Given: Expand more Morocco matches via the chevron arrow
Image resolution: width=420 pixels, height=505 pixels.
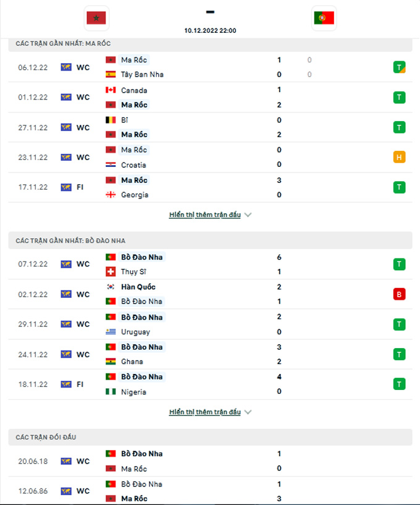Looking at the screenshot, I should 248,215.
